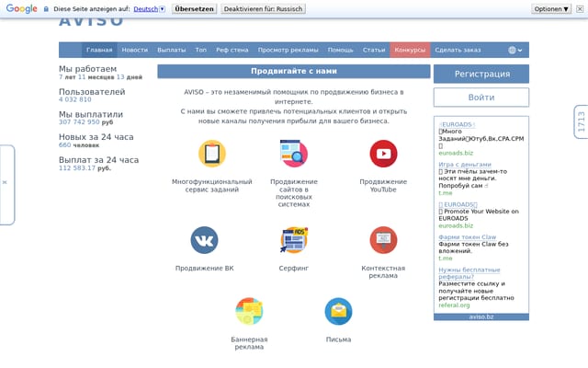Open the Выплаты menu item
Viewport: 588px width, 368px height.
(x=172, y=50)
